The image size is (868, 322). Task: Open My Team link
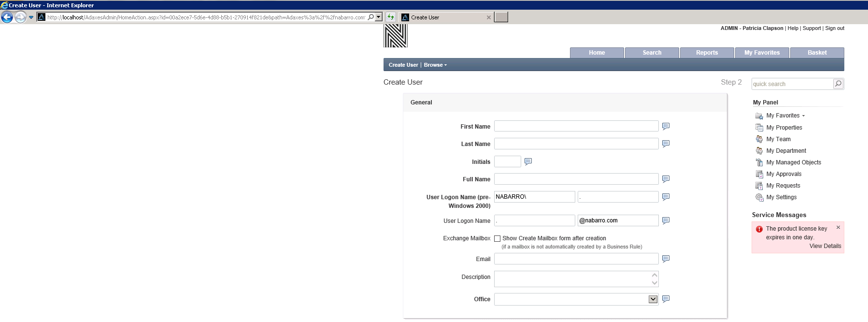coord(779,139)
